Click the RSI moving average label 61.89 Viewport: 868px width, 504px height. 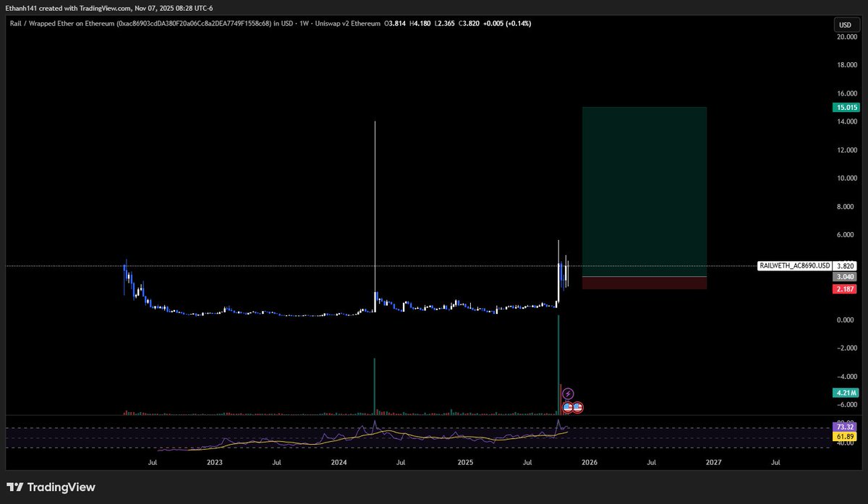coord(846,437)
